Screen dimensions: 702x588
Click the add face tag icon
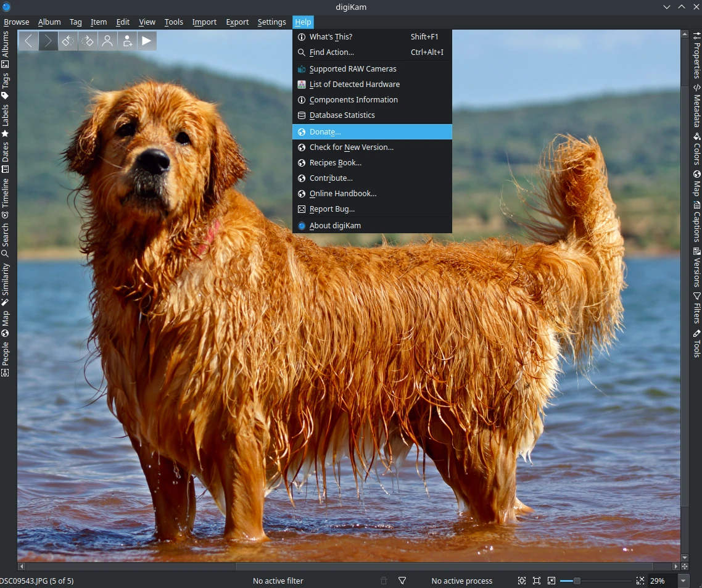(127, 41)
